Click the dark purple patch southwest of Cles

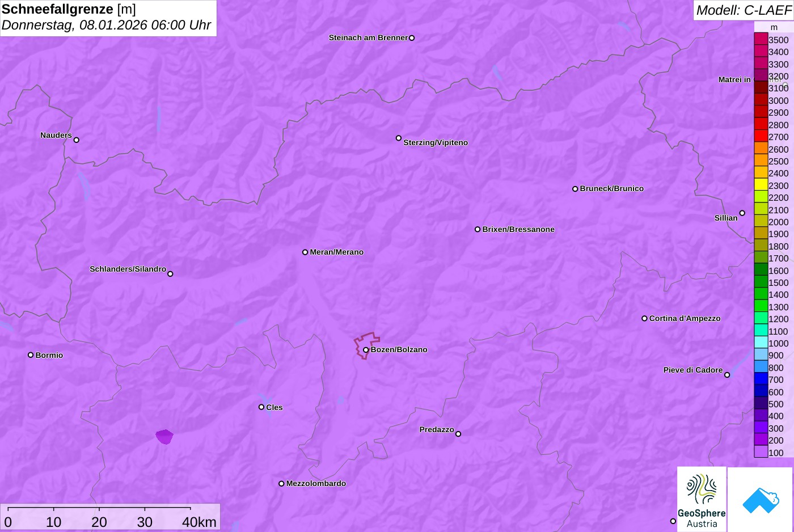(164, 437)
